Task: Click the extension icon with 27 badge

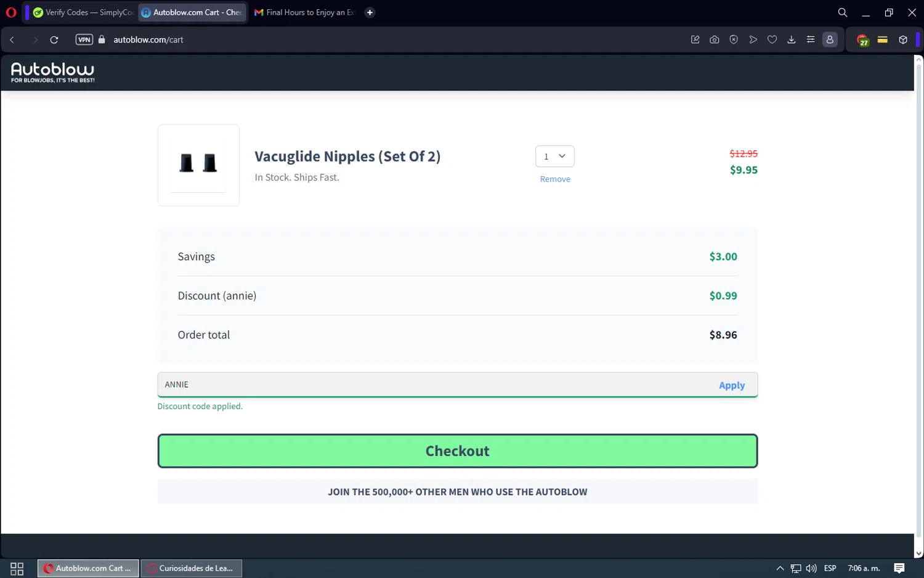Action: (x=863, y=40)
